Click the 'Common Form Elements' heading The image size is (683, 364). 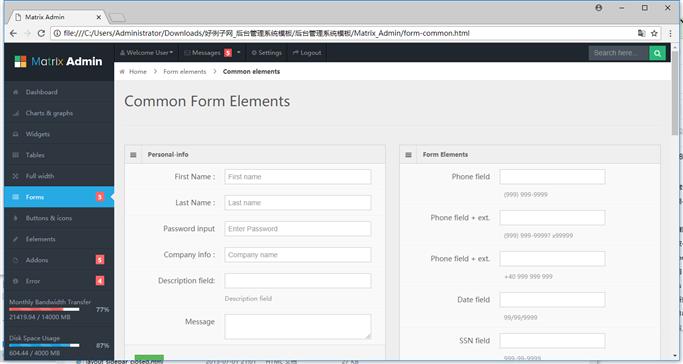coord(207,101)
